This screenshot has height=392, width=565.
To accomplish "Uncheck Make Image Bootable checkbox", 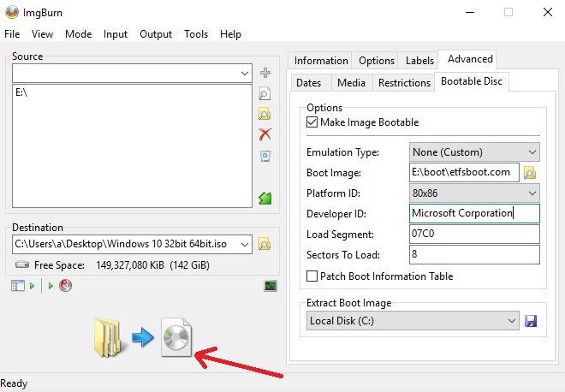I will pos(312,122).
